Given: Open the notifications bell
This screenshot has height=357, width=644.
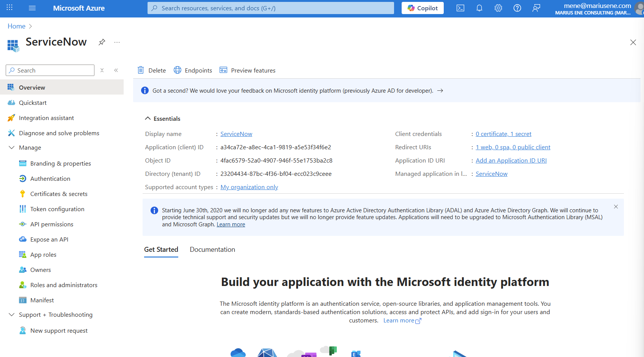Looking at the screenshot, I should click(479, 8).
